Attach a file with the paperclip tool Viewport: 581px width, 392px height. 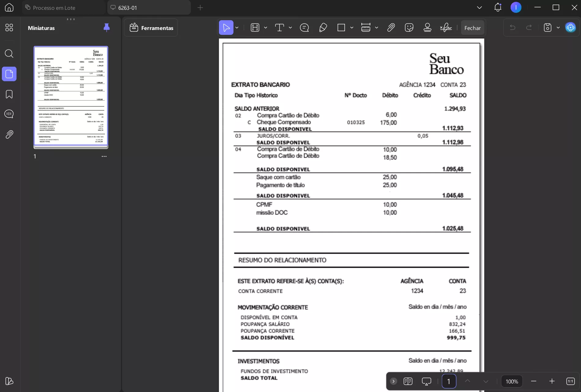391,28
